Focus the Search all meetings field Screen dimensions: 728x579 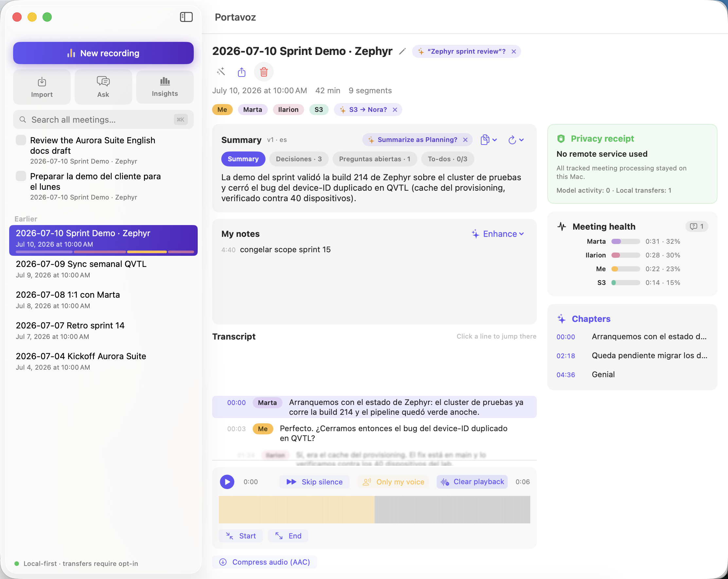(x=103, y=119)
